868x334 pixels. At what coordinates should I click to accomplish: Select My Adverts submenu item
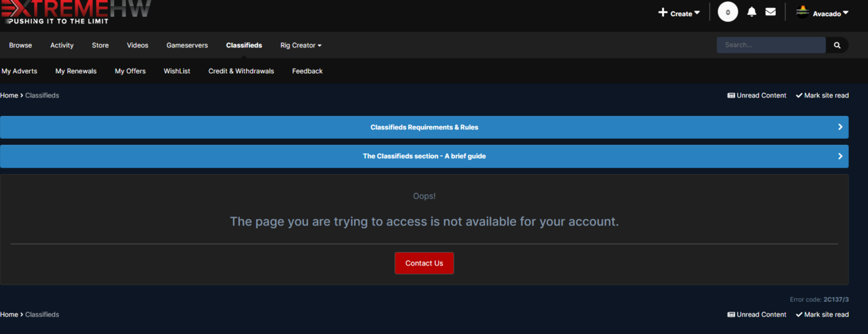(19, 71)
